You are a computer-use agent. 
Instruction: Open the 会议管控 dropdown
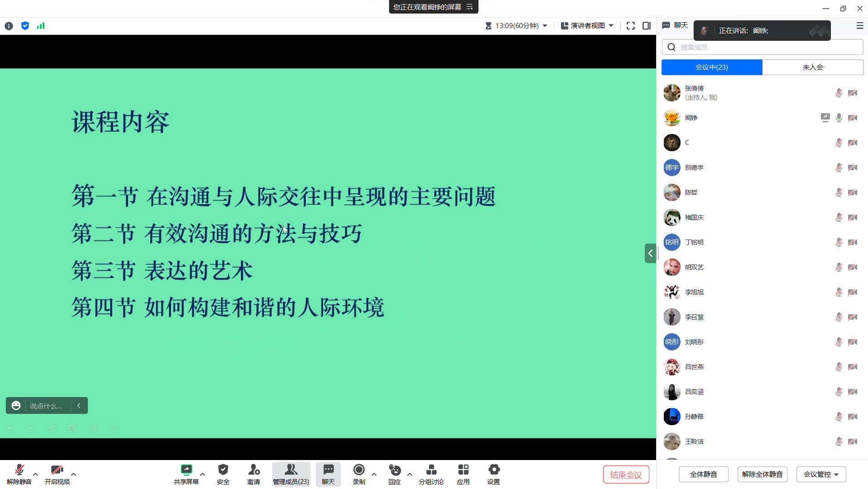(x=821, y=474)
